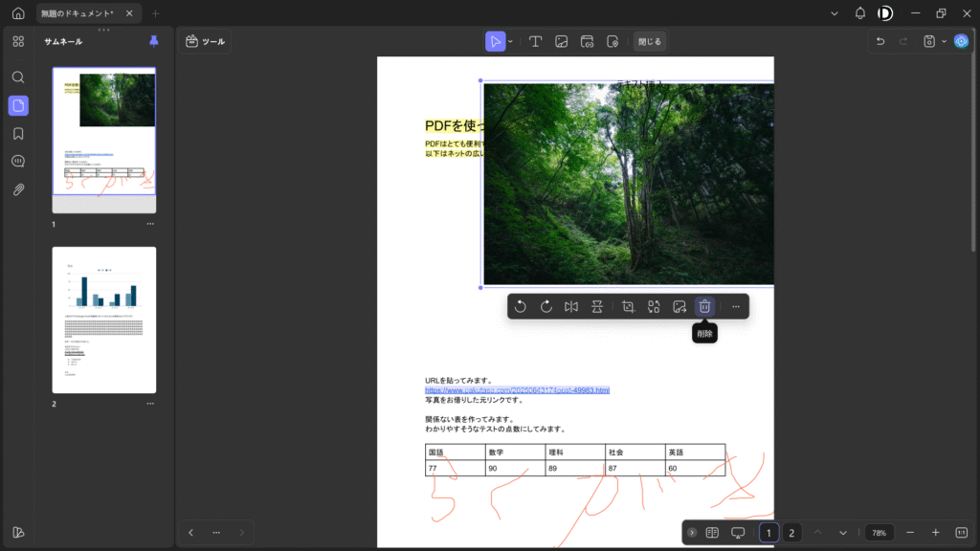The width and height of the screenshot is (980, 551).
Task: Switch to the 無題のドキュメント tab
Action: (x=78, y=13)
